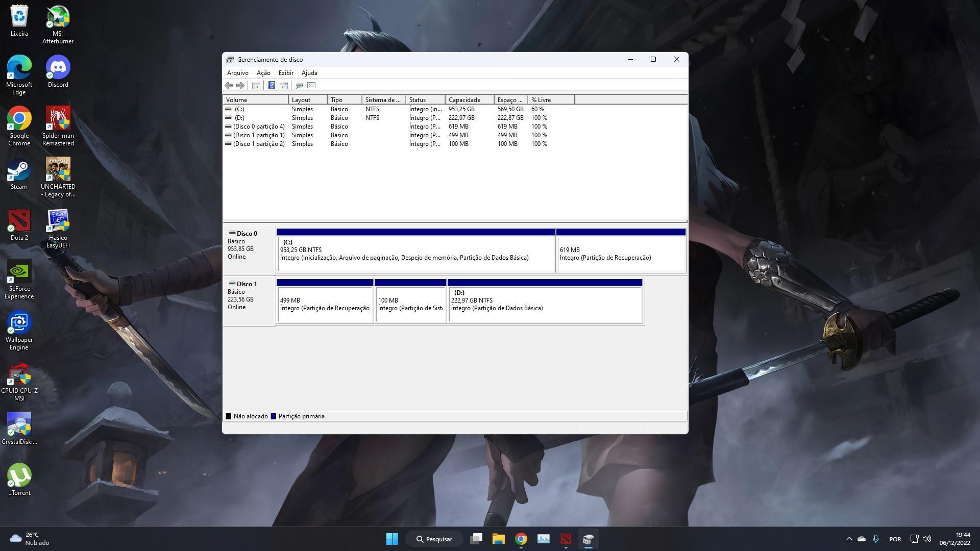This screenshot has width=980, height=551.
Task: Click the checklist settings toolbar icon
Action: [x=311, y=86]
